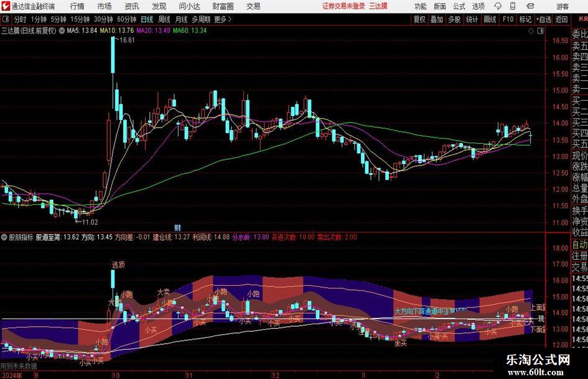Click MA60: 13.34 value label
The height and width of the screenshot is (379, 588).
tap(190, 30)
